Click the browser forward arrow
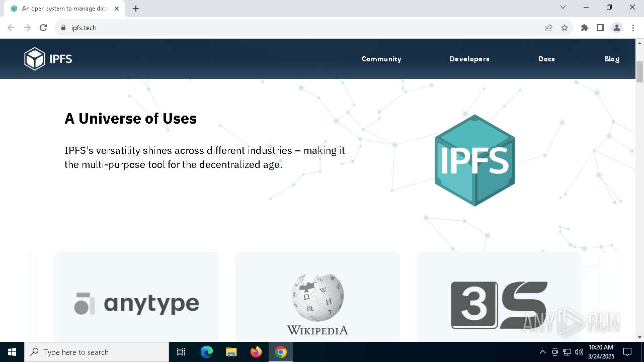 coord(27,28)
